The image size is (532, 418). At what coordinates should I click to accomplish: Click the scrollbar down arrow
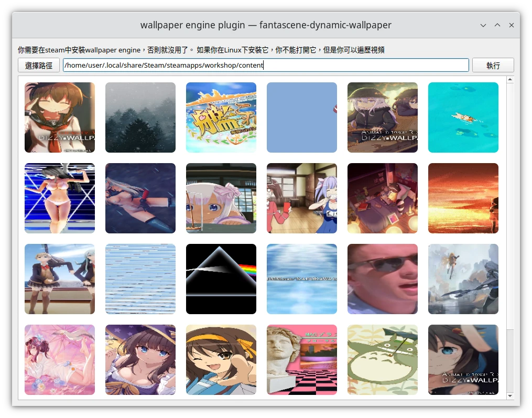[x=510, y=395]
